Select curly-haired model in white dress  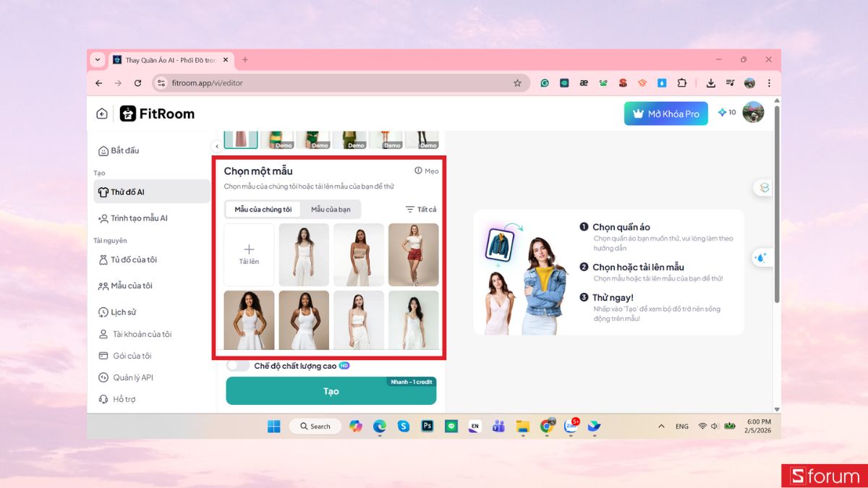tap(249, 320)
